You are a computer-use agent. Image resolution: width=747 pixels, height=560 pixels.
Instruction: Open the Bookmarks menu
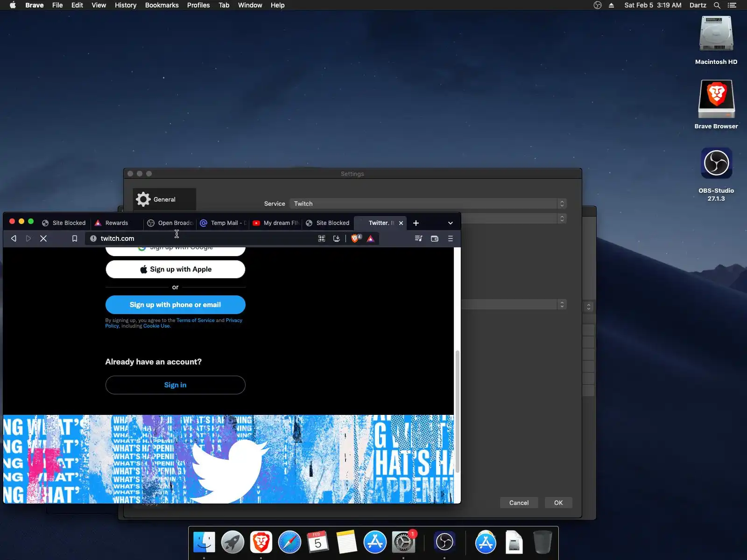coord(162,5)
